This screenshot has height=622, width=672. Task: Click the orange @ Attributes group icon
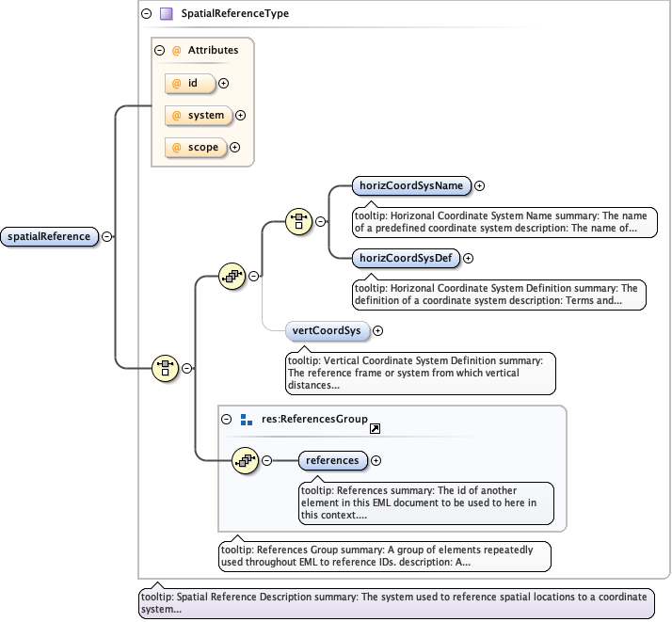(175, 50)
